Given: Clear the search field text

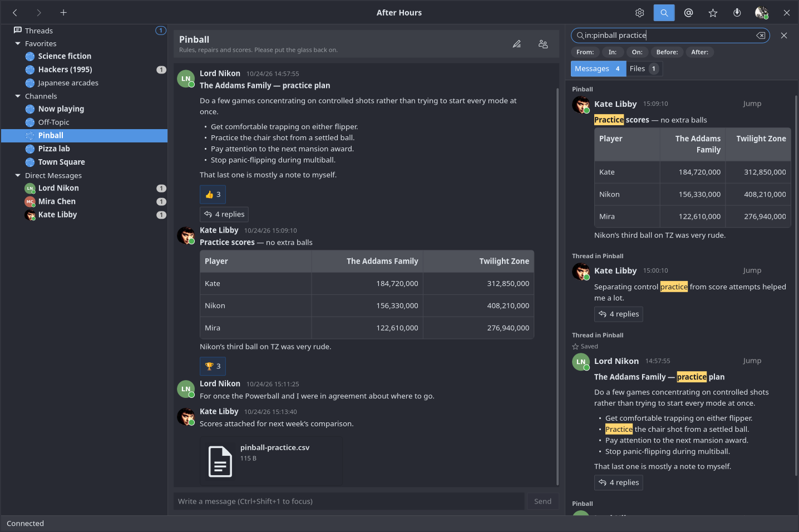Looking at the screenshot, I should pos(761,36).
